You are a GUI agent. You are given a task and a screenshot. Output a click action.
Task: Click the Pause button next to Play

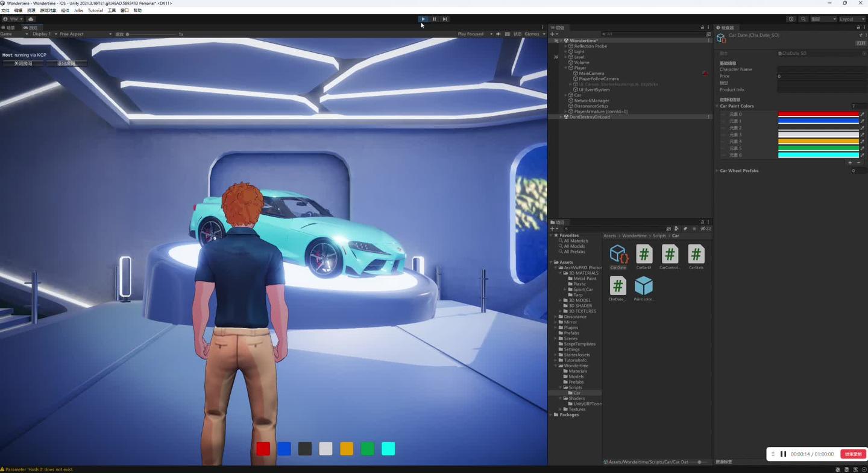pyautogui.click(x=434, y=19)
